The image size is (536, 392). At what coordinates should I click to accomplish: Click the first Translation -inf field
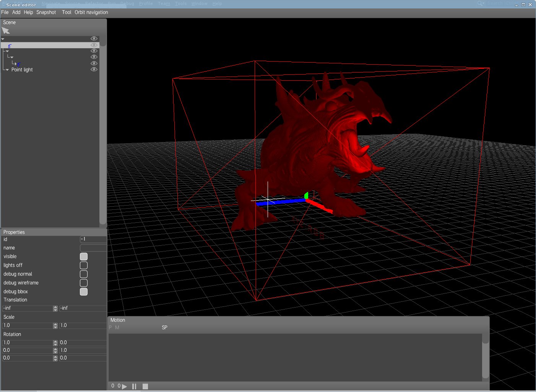[28, 308]
